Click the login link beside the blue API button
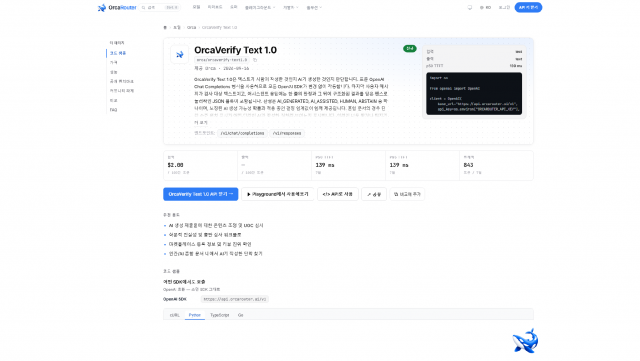The image size is (640, 361). [x=504, y=7]
